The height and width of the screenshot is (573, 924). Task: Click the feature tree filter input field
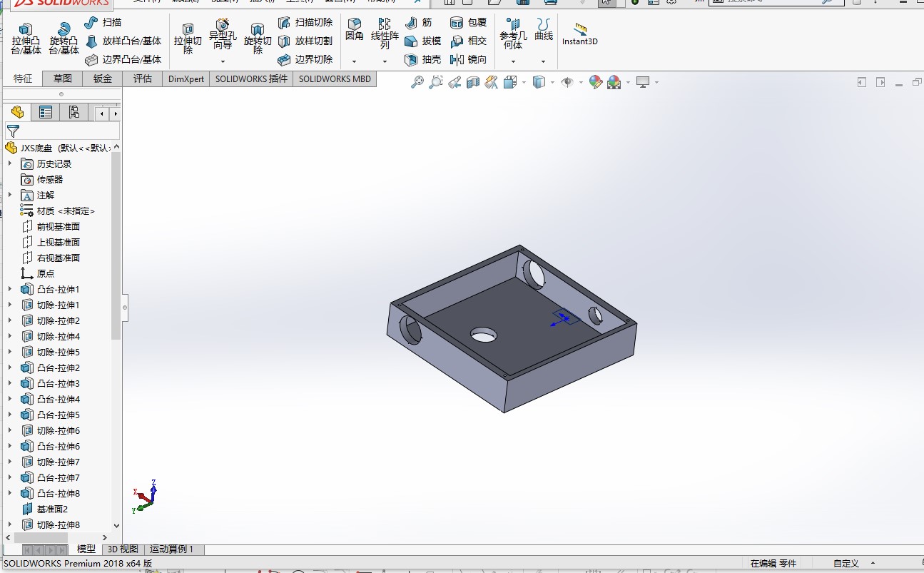(63, 131)
